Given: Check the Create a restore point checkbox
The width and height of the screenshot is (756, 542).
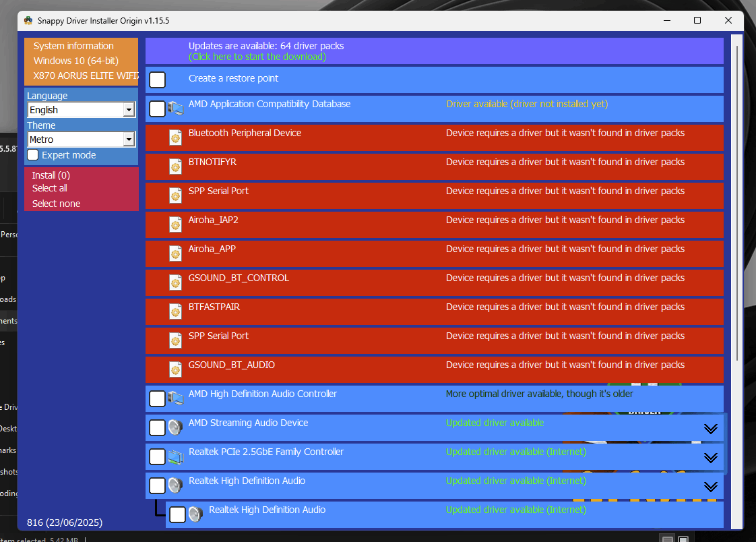Looking at the screenshot, I should 157,80.
